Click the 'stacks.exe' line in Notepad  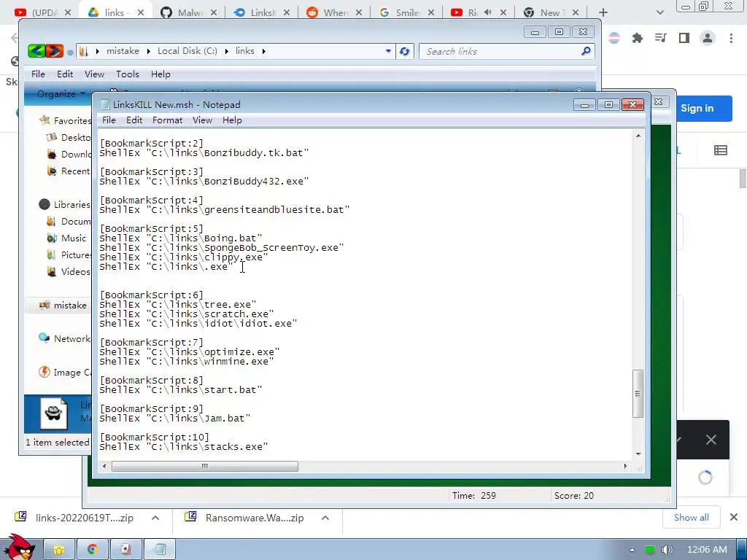184,447
